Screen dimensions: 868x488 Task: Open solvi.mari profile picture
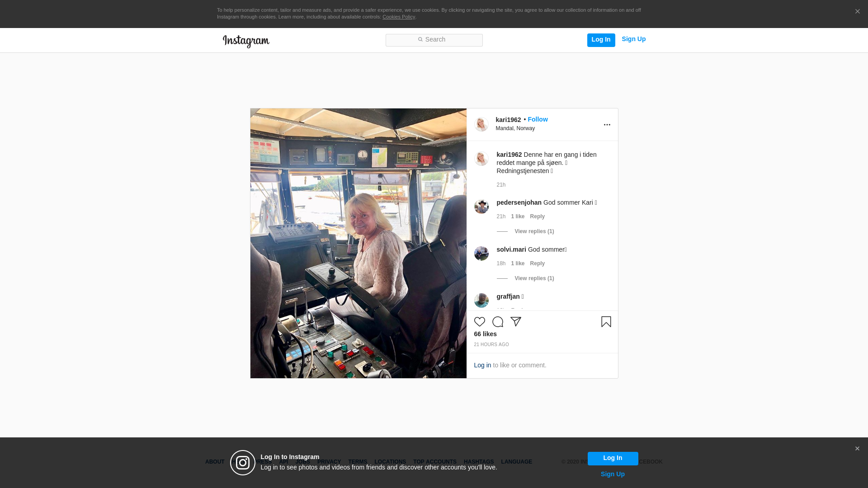coord(481,253)
